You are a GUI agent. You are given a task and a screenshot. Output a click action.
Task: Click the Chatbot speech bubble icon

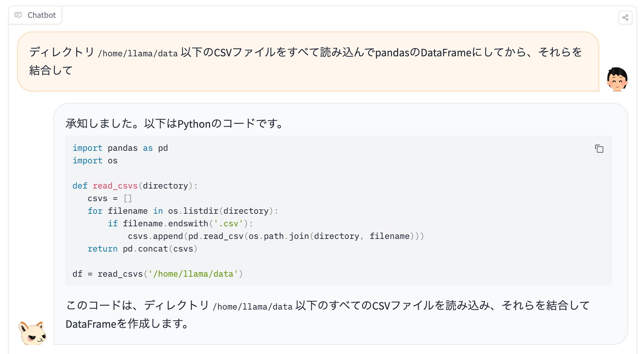pos(18,15)
